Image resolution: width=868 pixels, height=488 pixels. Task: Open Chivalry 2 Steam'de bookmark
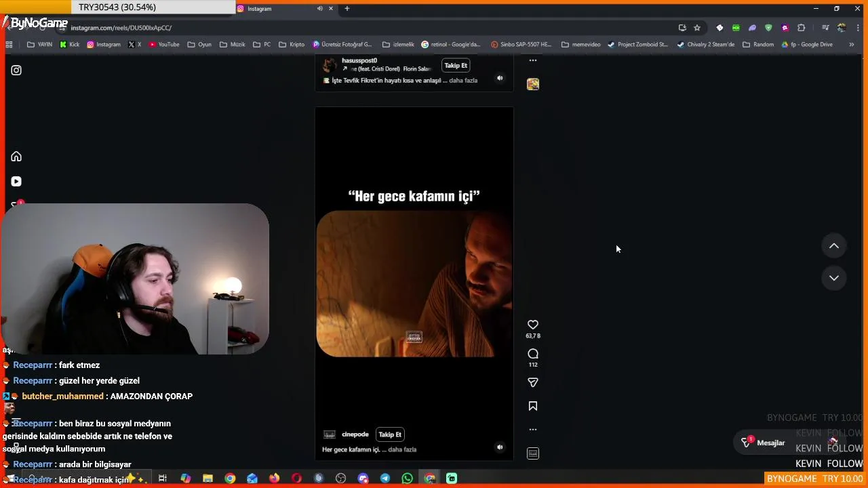[x=706, y=45]
